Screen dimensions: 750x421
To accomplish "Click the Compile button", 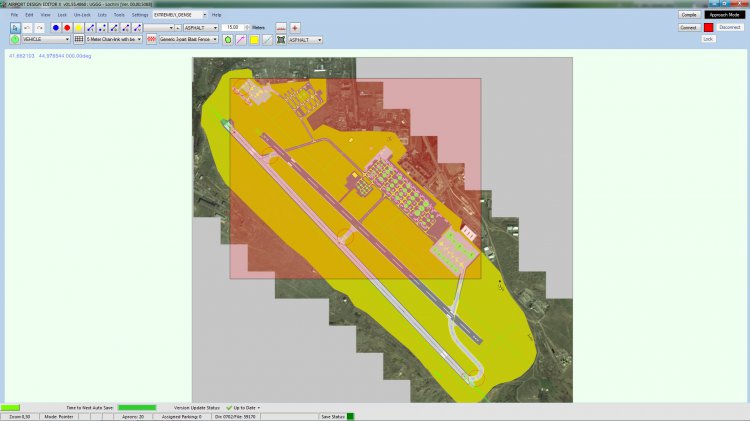I will tap(689, 15).
